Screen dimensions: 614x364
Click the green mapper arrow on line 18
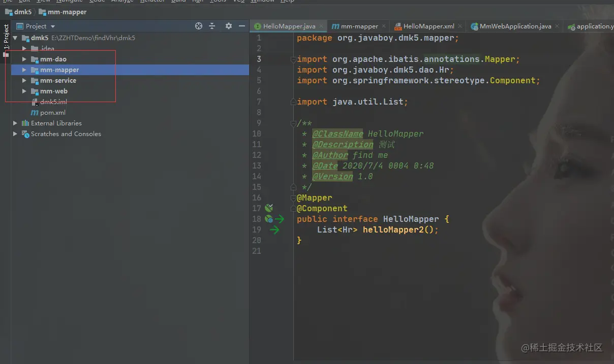coord(280,219)
